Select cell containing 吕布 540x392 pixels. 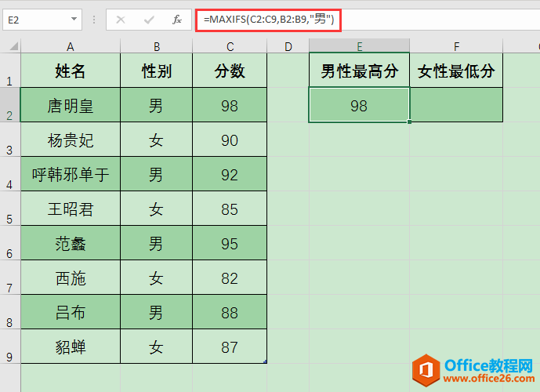(x=71, y=312)
